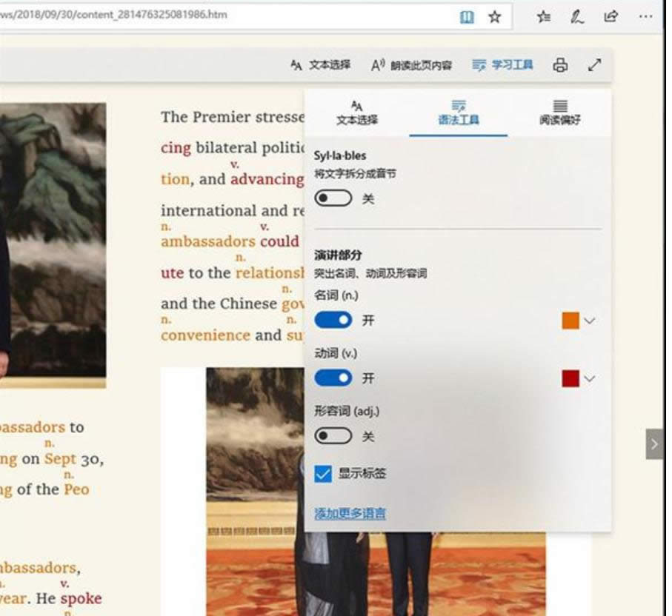Click the red verb color swatch
The width and height of the screenshot is (672, 616).
[x=570, y=378]
